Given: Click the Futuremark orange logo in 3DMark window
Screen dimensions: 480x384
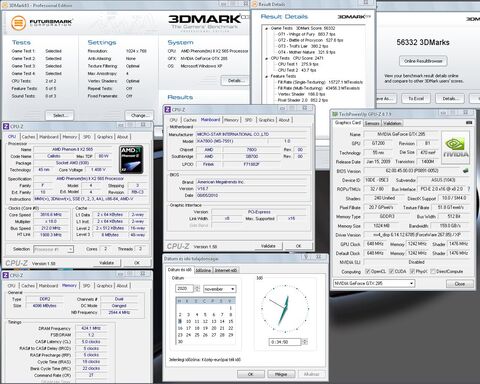Looking at the screenshot, I should [x=18, y=23].
